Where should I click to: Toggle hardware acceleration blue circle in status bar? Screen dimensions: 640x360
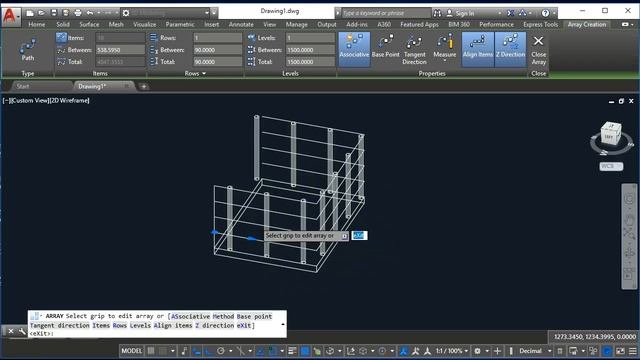[x=607, y=351]
